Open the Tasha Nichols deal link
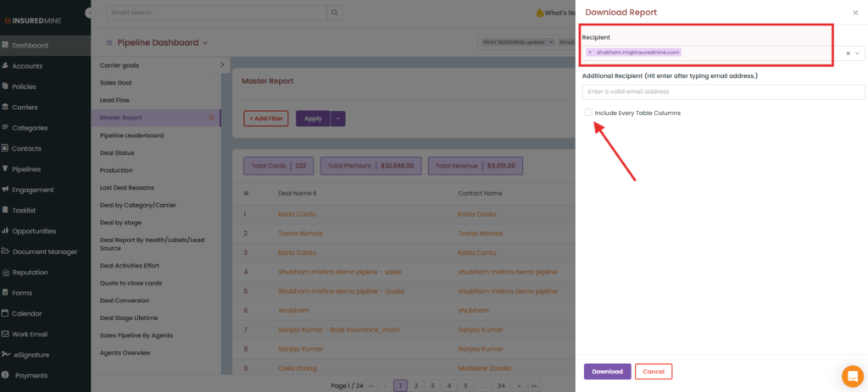The width and height of the screenshot is (868, 392). (301, 234)
